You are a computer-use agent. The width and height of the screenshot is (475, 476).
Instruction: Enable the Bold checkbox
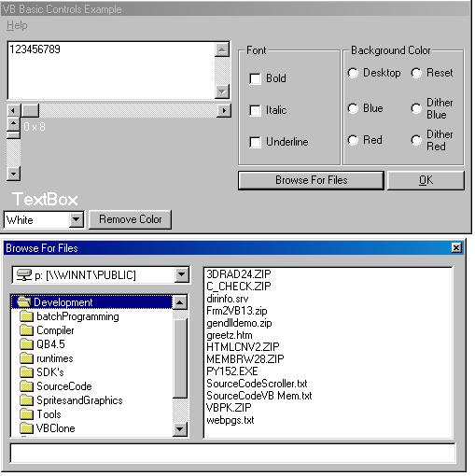(x=255, y=78)
